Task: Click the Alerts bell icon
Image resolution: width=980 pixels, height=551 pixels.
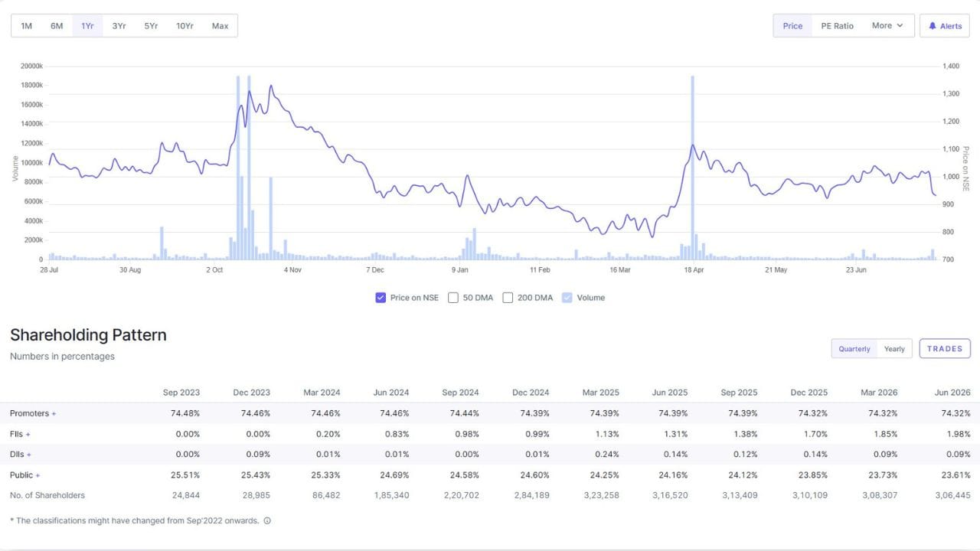Action: [x=933, y=26]
